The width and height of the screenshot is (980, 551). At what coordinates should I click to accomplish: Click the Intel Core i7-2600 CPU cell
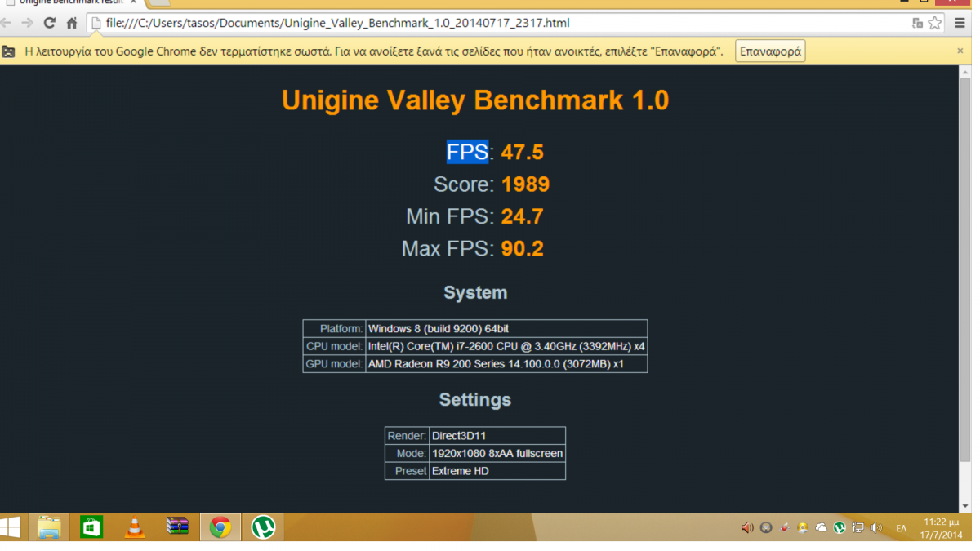(x=506, y=346)
